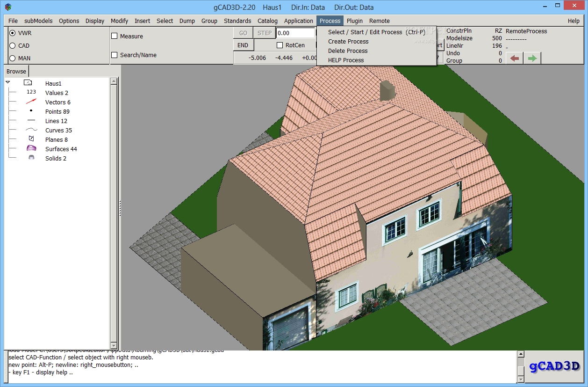Viewport: 588px width, 387px height.
Task: Click the Planes icon in tree
Action: pyautogui.click(x=31, y=139)
